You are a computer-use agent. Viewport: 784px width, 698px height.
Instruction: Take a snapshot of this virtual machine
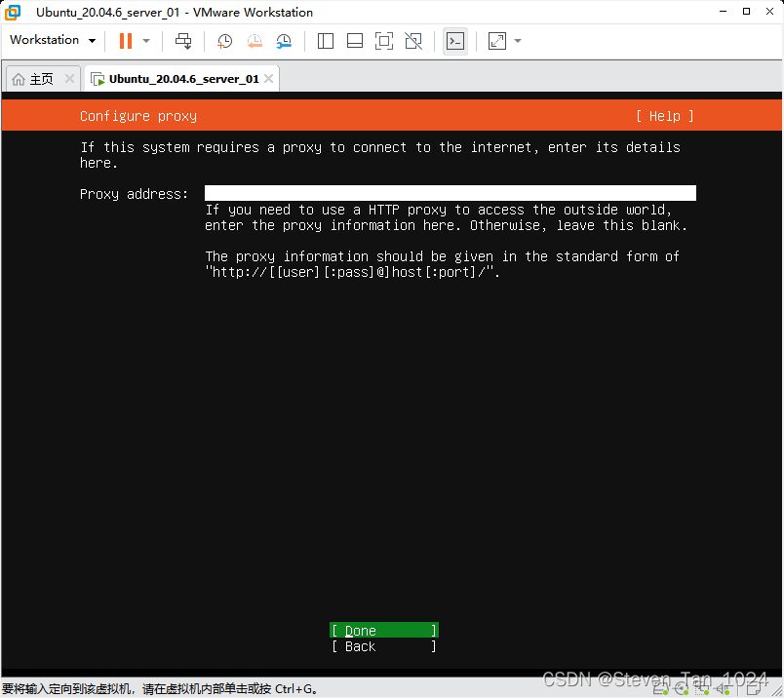pyautogui.click(x=224, y=41)
